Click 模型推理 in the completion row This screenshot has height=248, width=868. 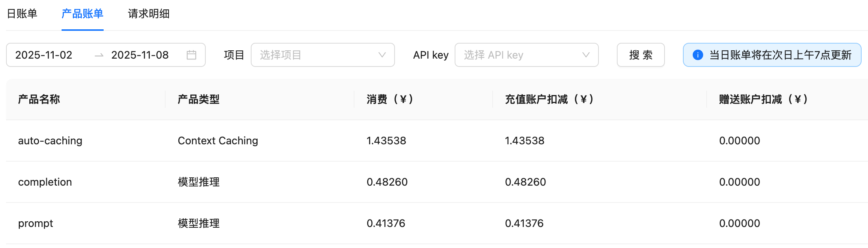(199, 182)
